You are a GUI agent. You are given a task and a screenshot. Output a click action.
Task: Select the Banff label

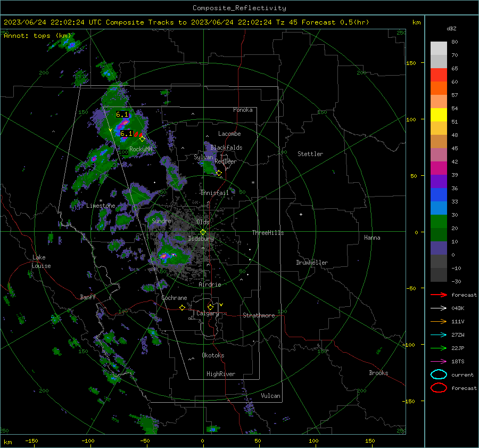click(x=88, y=297)
